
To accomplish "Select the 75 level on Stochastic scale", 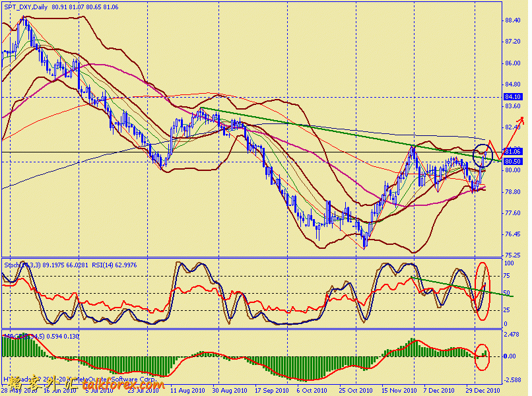I will click(506, 276).
